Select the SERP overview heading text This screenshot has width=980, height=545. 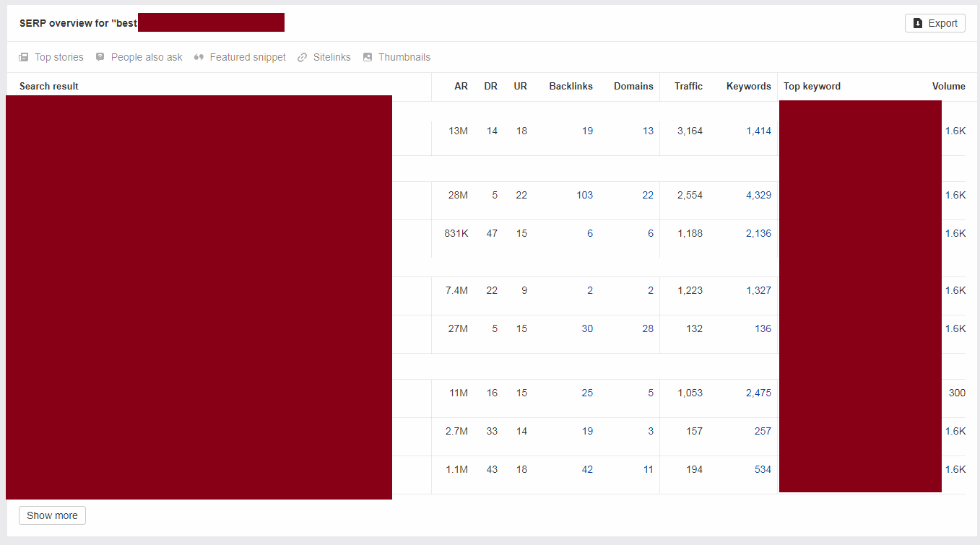tap(78, 23)
